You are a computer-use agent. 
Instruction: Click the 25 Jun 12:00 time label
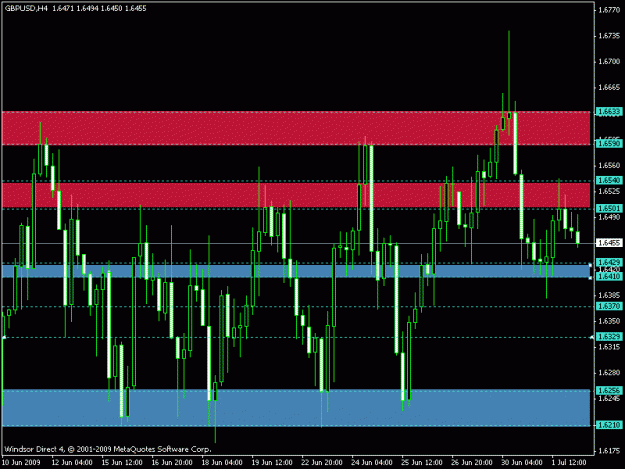422,463
